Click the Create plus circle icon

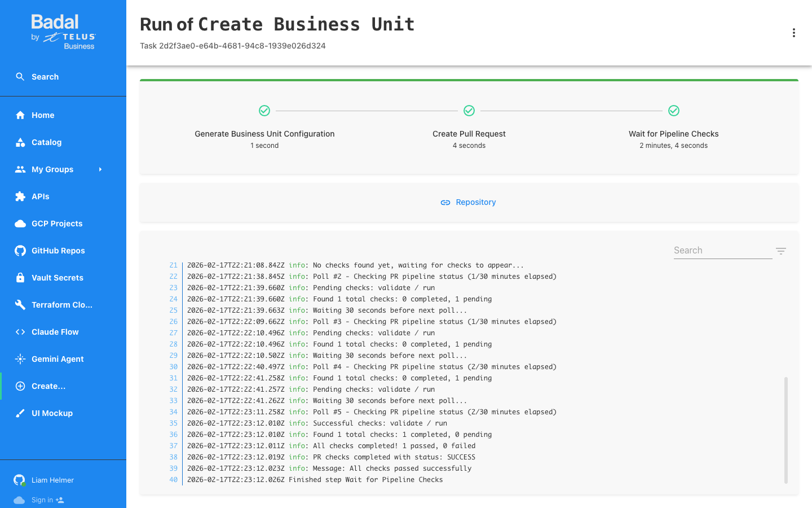coord(20,386)
